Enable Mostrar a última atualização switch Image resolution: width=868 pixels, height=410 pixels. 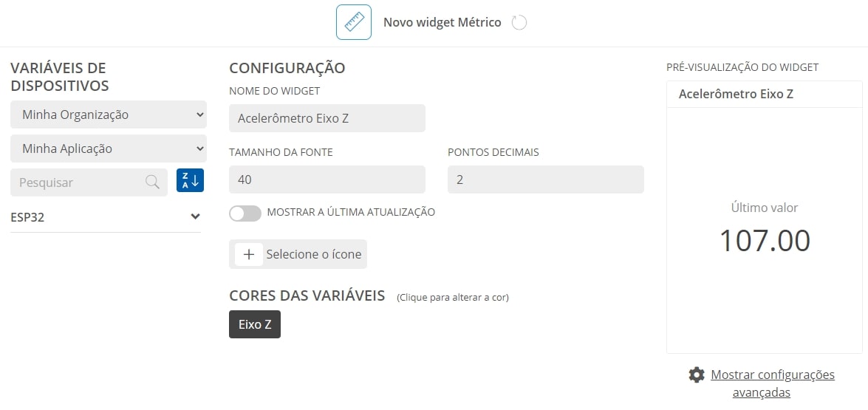245,213
